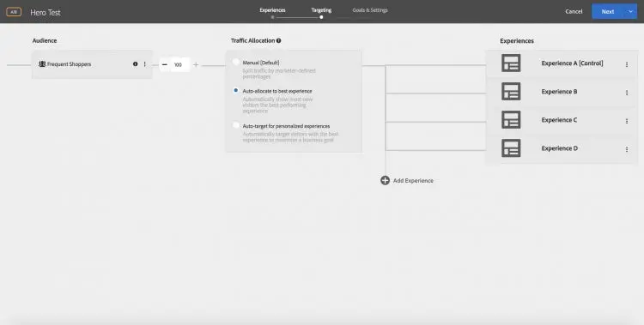This screenshot has width=644, height=325.
Task: Click the Targeting step progress dot
Action: click(321, 17)
